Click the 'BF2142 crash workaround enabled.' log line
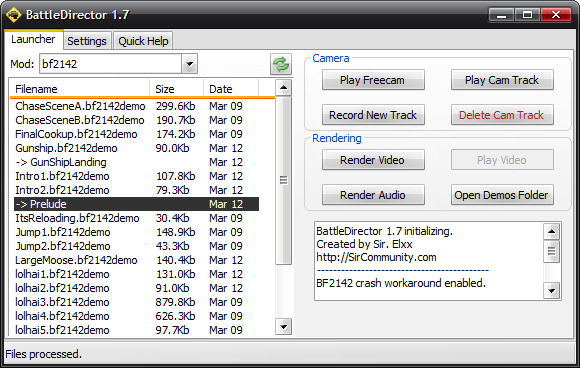This screenshot has height=368, width=580. pyautogui.click(x=401, y=283)
